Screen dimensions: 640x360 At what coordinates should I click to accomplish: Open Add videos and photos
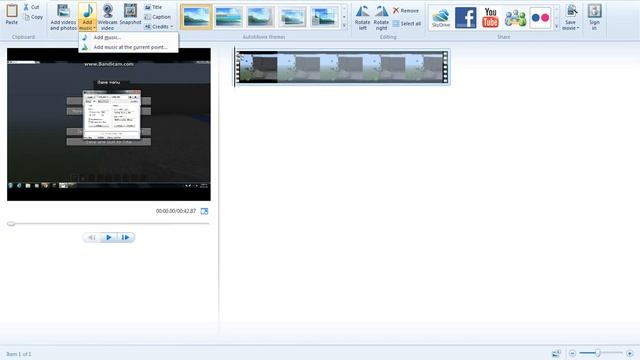point(63,17)
